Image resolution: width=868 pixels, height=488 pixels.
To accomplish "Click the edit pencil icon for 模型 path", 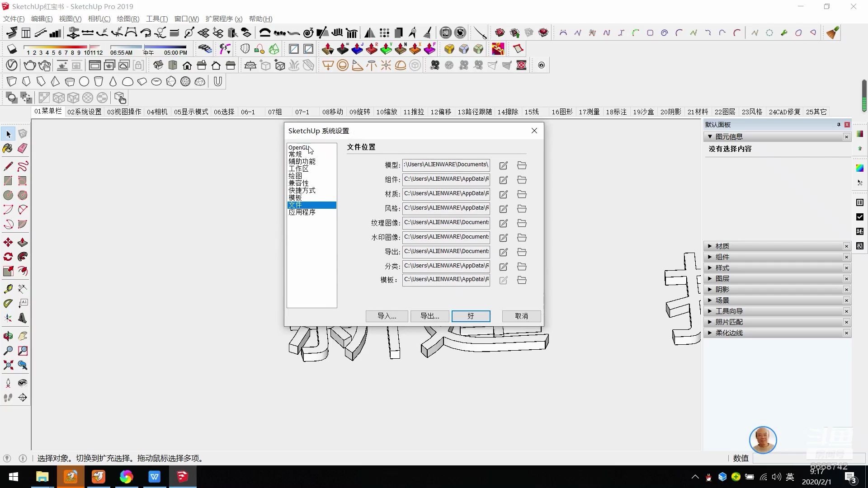I will pos(503,165).
